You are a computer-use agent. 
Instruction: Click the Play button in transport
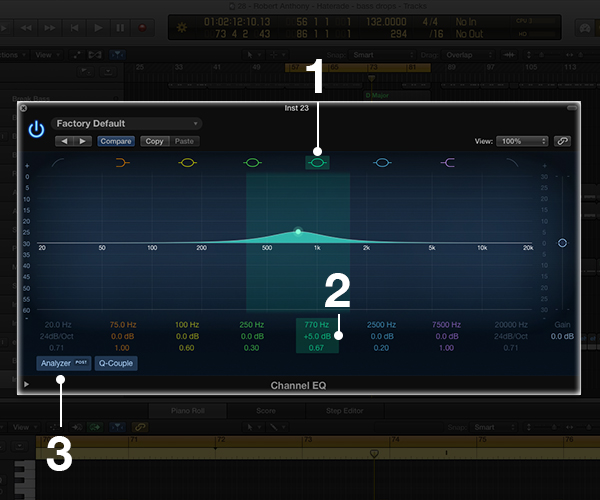[x=98, y=28]
